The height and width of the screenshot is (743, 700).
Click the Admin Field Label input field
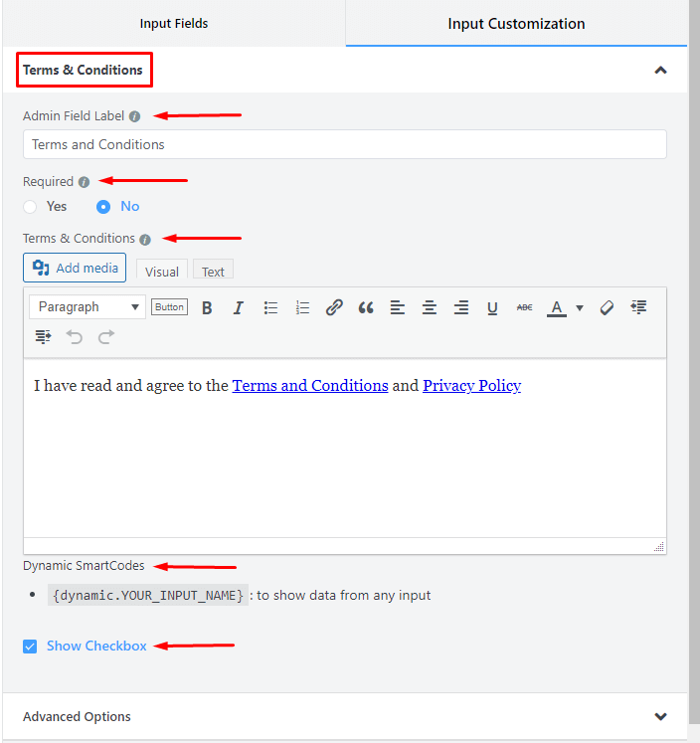[x=344, y=144]
